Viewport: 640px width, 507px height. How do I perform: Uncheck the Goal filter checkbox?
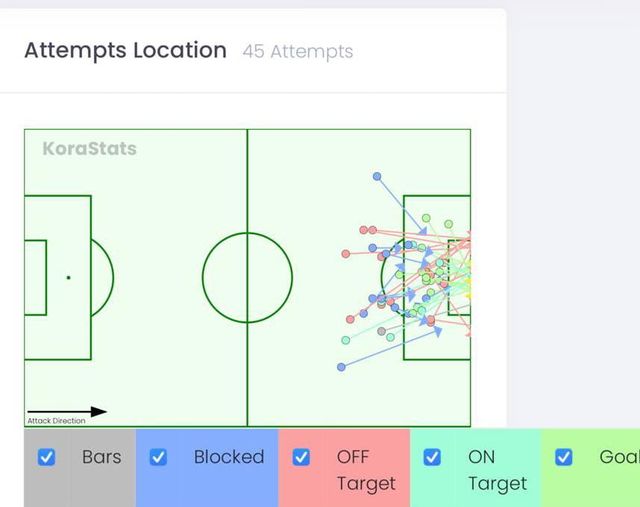564,457
